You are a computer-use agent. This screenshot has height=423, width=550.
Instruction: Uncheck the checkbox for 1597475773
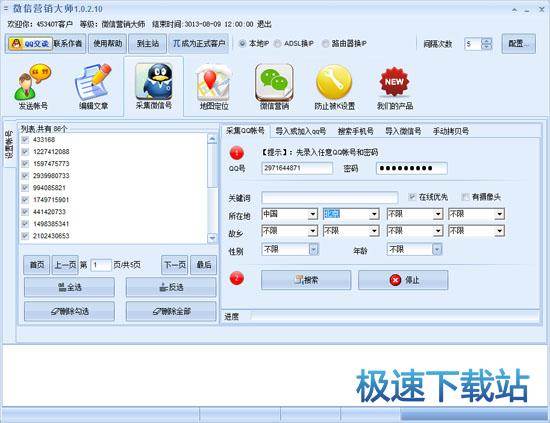(x=25, y=164)
